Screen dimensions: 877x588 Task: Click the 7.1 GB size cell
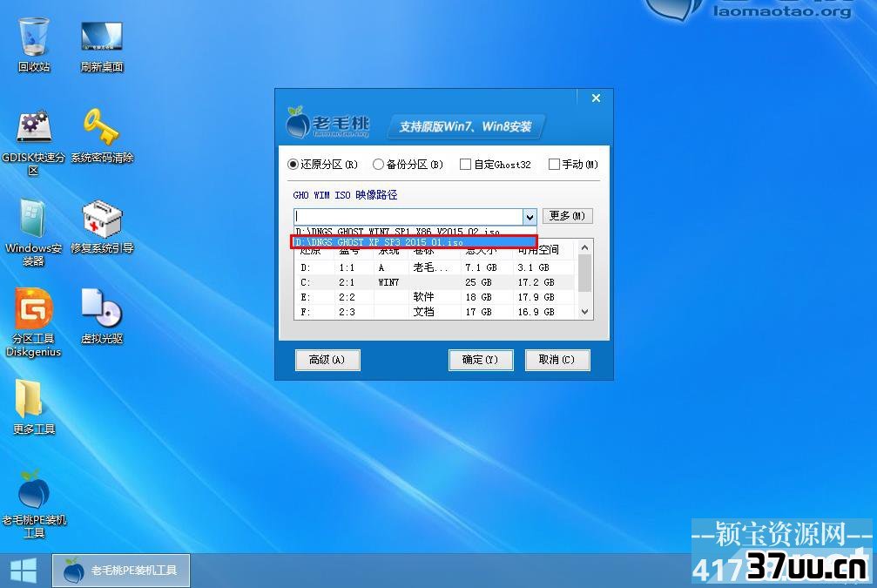(481, 267)
